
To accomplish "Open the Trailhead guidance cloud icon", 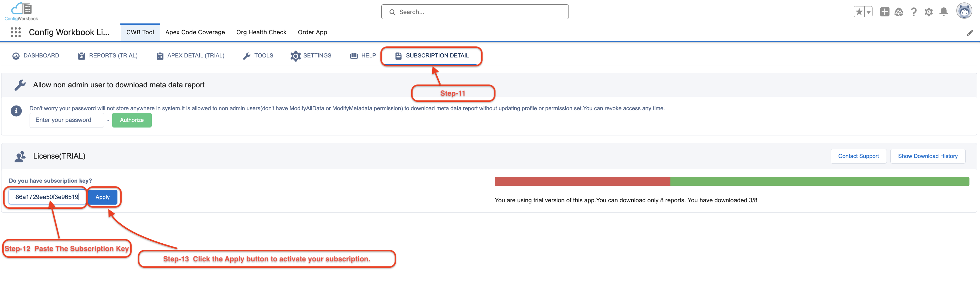I will click(899, 12).
